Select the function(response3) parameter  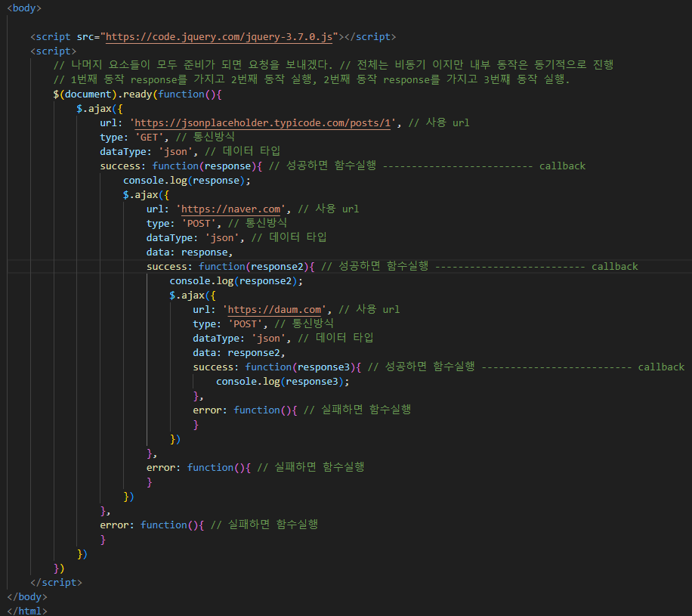tap(323, 367)
